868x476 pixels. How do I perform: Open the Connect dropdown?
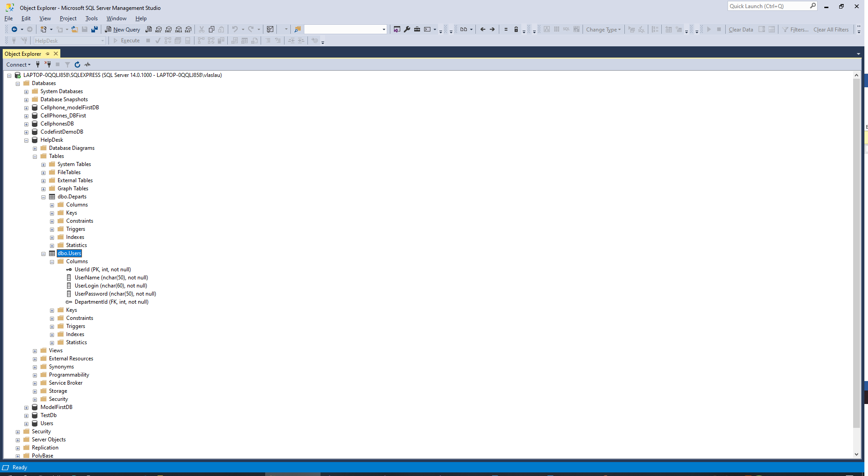[x=18, y=64]
